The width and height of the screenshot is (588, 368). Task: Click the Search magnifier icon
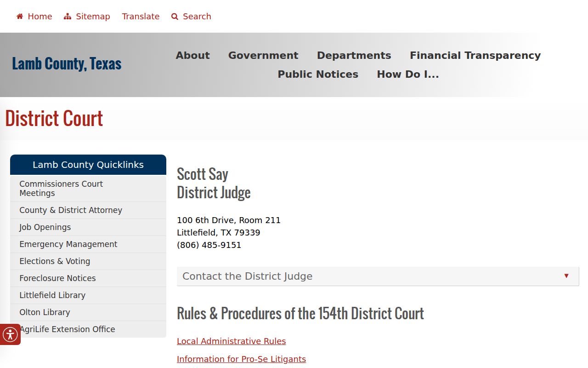tap(175, 17)
